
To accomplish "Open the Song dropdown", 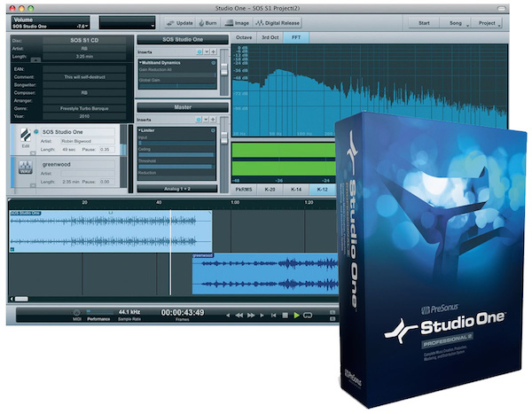I will (x=456, y=23).
